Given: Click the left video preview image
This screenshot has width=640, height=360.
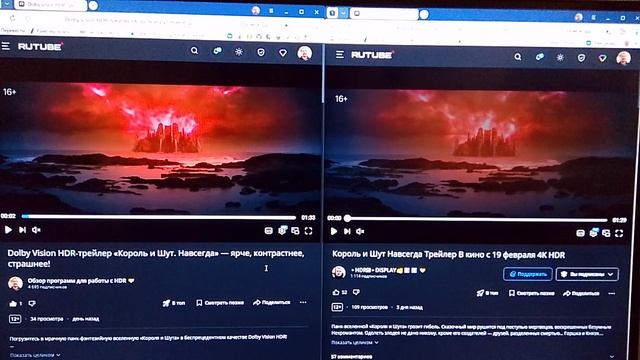Looking at the screenshot, I should [160, 149].
